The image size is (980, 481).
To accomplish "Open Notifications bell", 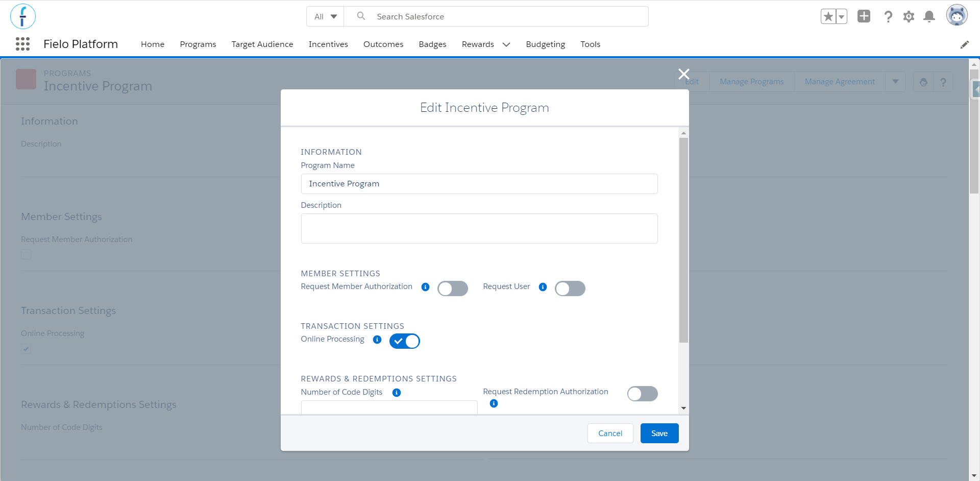I will point(929,17).
